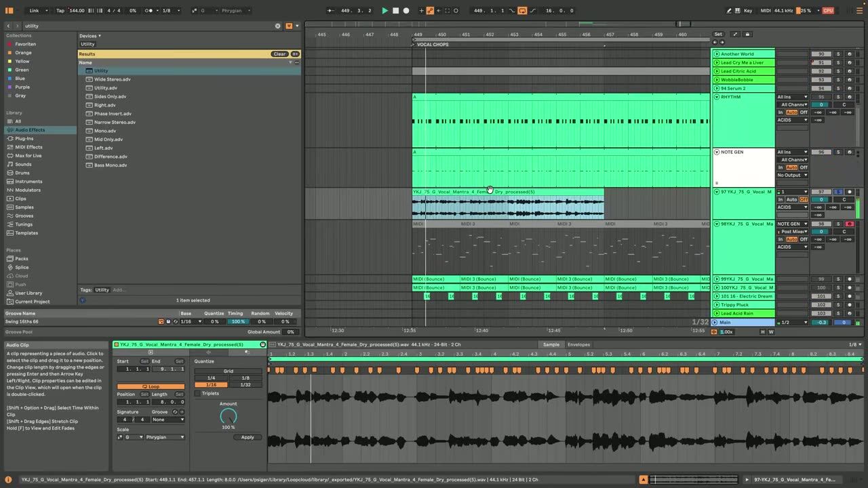
Task: Open RHYTHM track ACIDS output dropdown
Action: pyautogui.click(x=793, y=120)
